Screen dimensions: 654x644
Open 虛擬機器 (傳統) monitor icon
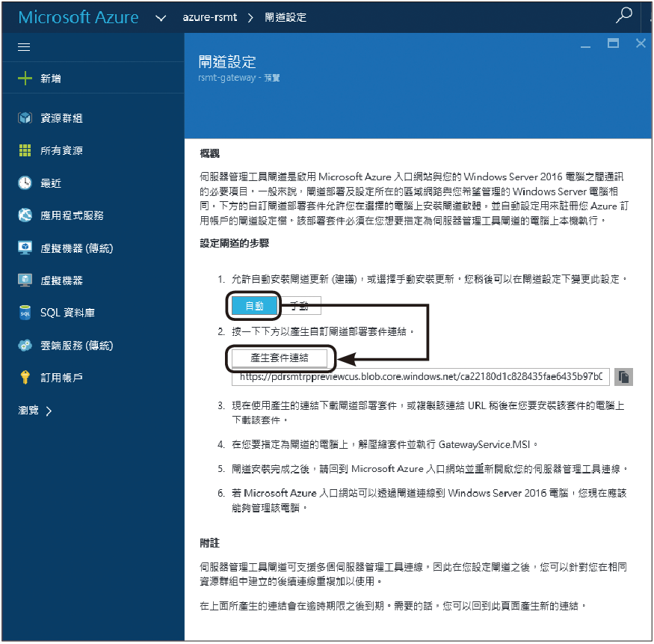(25, 248)
